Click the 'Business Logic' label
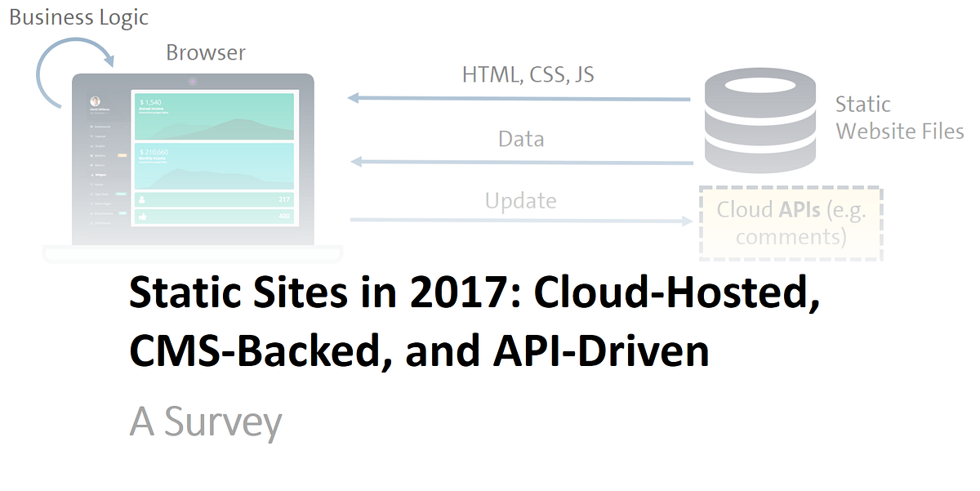 pos(79,17)
